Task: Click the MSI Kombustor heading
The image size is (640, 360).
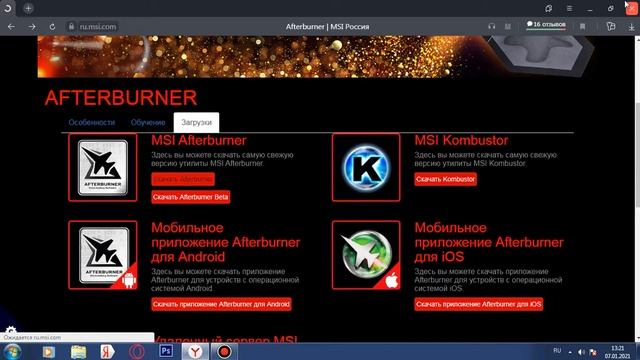Action: [461, 140]
